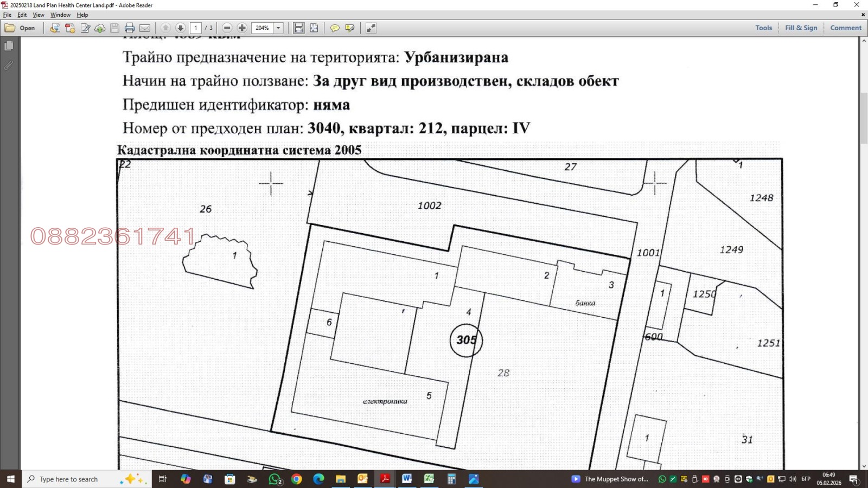
Task: Click the Adobe Reader taskbar icon
Action: pos(385,479)
